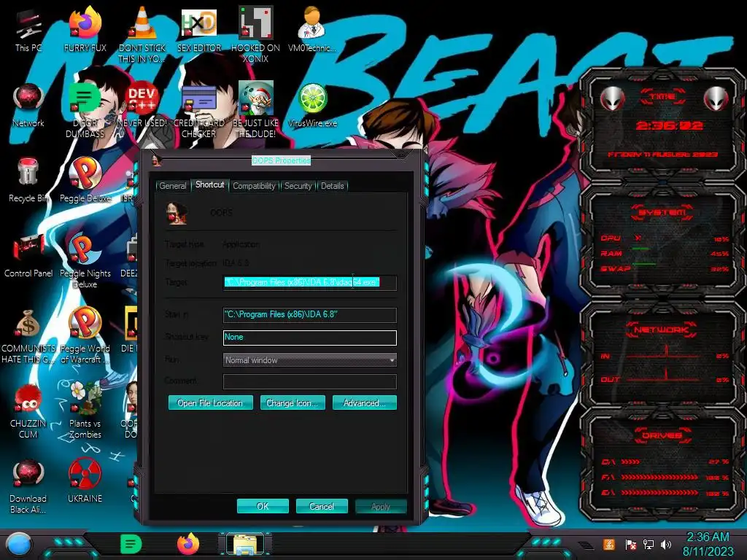Click the Cancel button

(x=322, y=506)
